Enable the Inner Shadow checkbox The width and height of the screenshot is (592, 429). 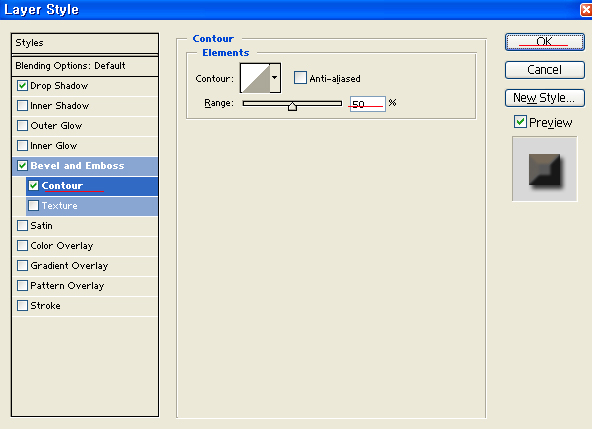[22, 106]
